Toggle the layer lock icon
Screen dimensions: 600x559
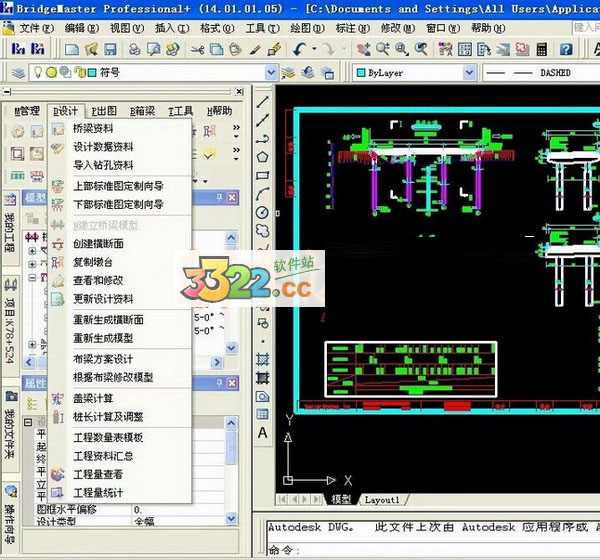click(x=80, y=72)
